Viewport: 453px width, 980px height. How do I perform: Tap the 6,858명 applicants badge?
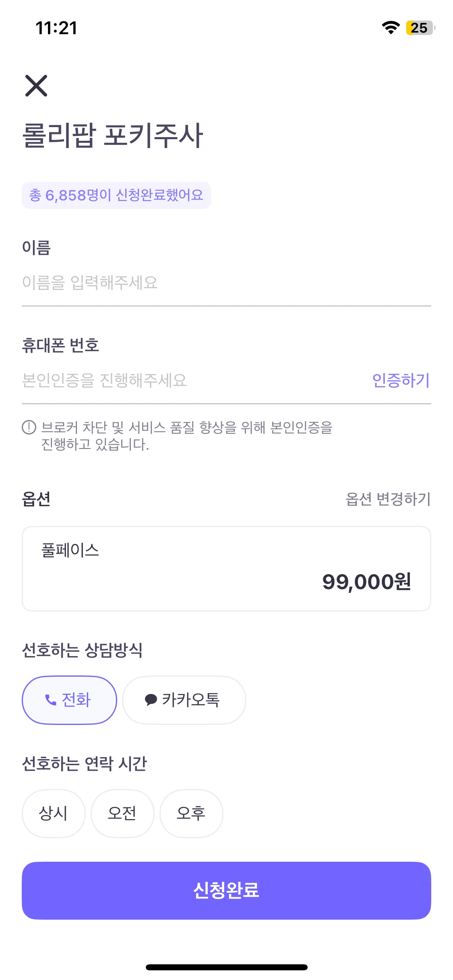[x=116, y=196]
